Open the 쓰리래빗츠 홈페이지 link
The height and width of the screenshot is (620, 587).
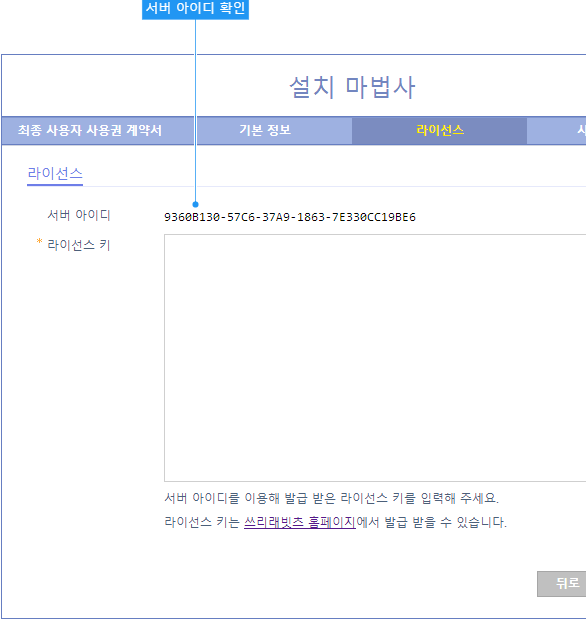300,522
